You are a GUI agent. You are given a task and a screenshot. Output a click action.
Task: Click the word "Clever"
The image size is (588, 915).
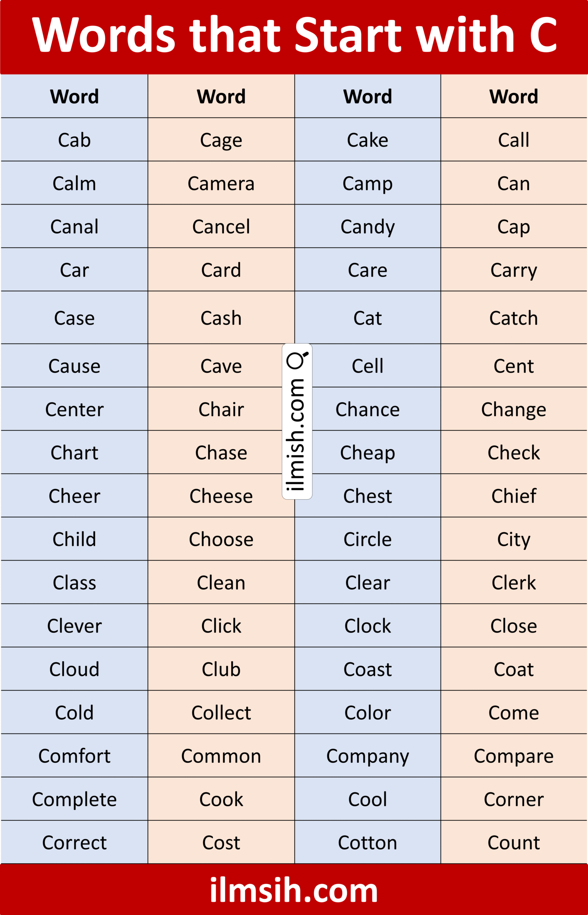74,626
